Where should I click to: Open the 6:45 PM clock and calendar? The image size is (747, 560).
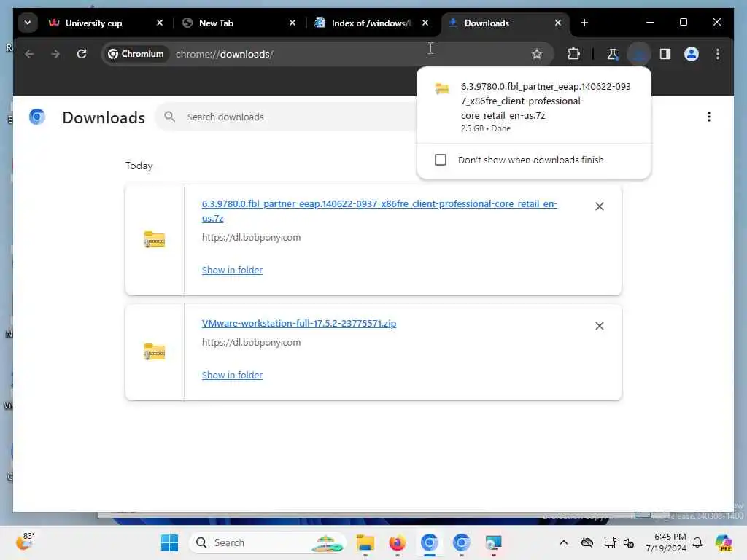pyautogui.click(x=666, y=542)
